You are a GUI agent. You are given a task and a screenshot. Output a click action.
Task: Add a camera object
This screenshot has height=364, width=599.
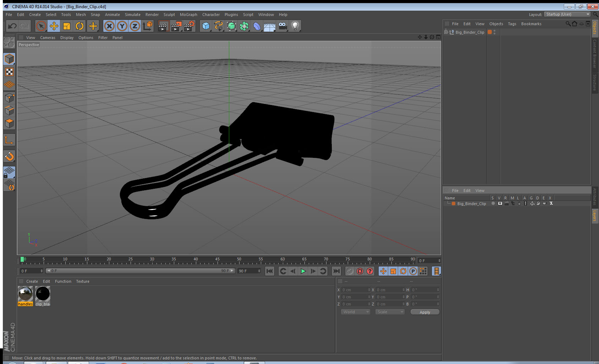[282, 26]
